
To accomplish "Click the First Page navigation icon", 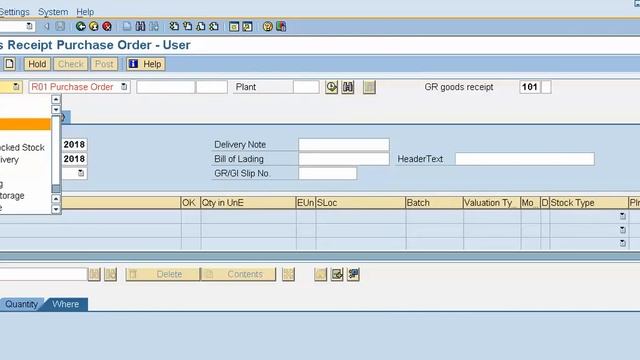I will 174,27.
